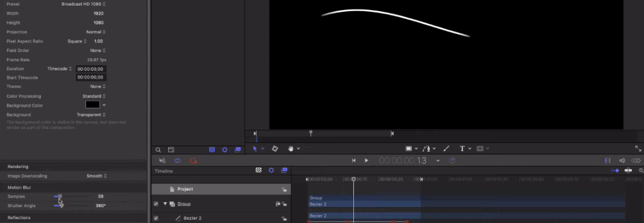Screen dimensions: 644x223
Task: Open Pixel Aspect Ratio Square dropdown
Action: point(77,41)
